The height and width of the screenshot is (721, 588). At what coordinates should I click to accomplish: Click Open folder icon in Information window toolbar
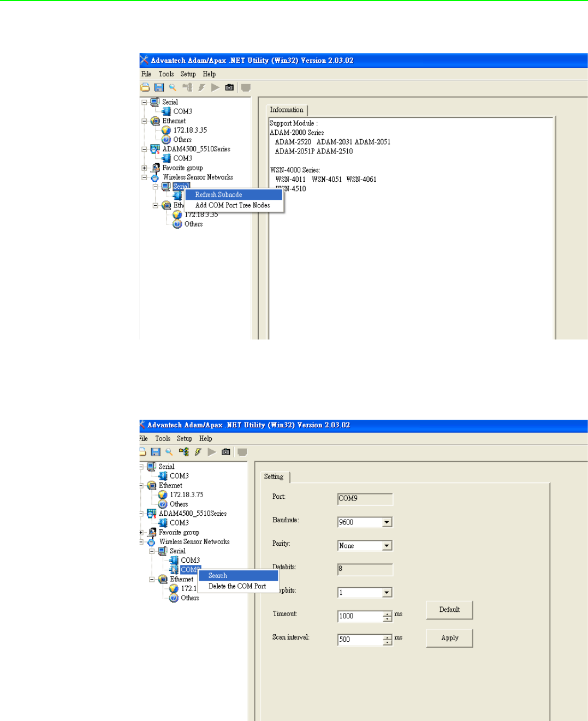[x=145, y=87]
